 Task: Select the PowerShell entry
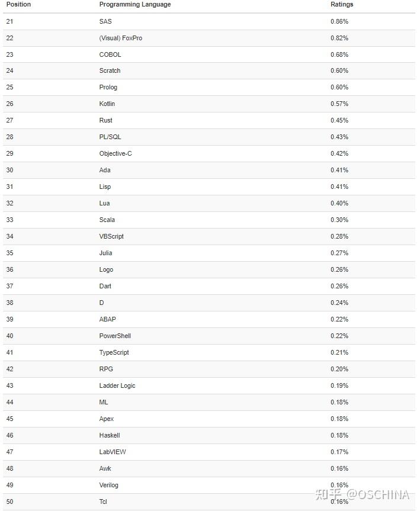(x=115, y=336)
